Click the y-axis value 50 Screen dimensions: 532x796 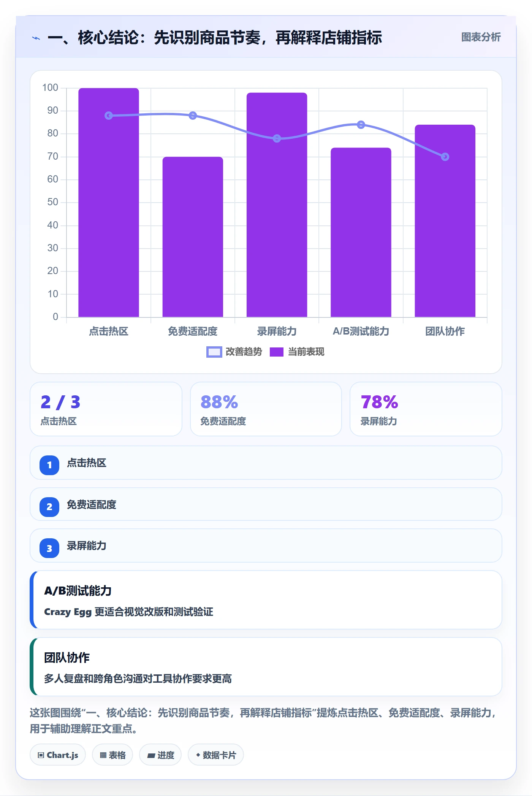click(53, 202)
